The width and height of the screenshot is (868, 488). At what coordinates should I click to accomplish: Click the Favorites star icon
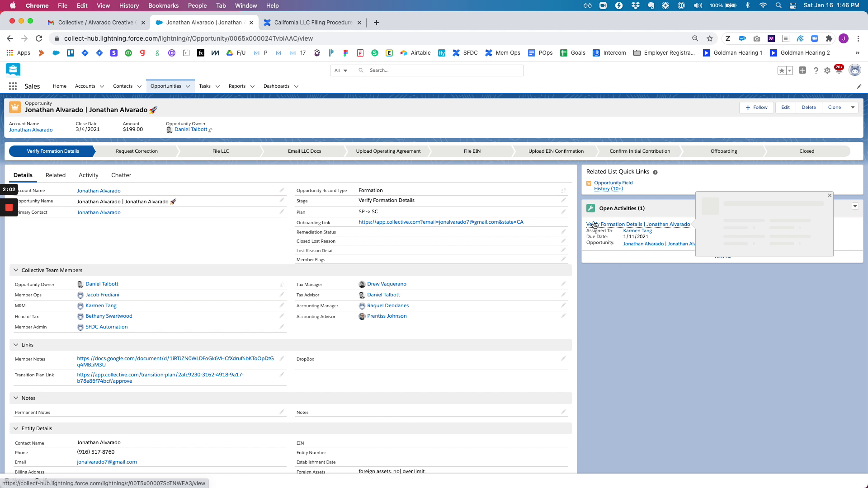point(782,70)
